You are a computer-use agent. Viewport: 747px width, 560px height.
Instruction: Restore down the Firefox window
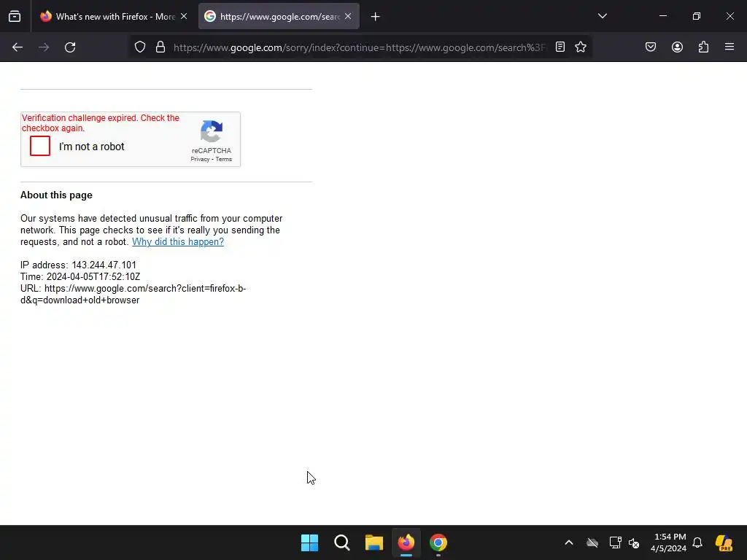[697, 16]
